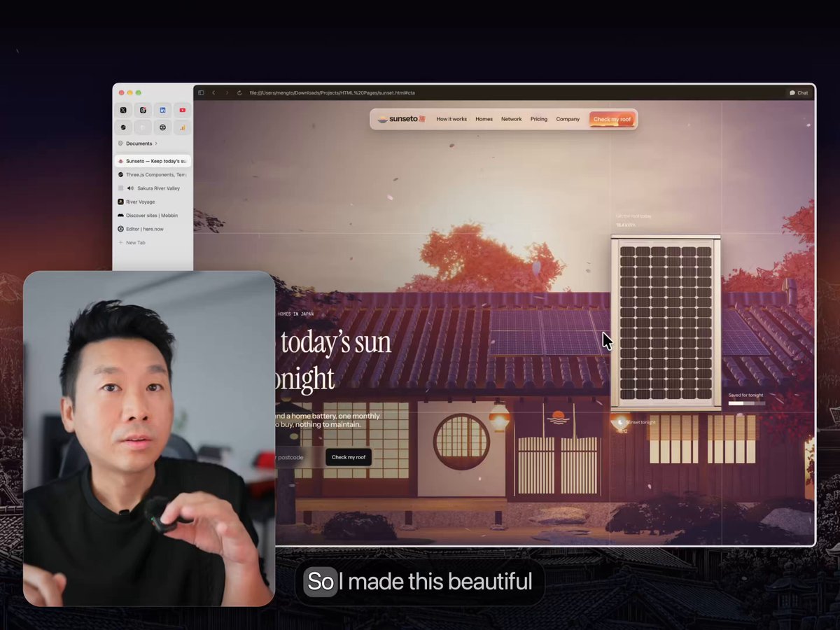Viewport: 840px width, 630px height.
Task: Switch to the Sakura River Valley tab
Action: click(x=153, y=188)
